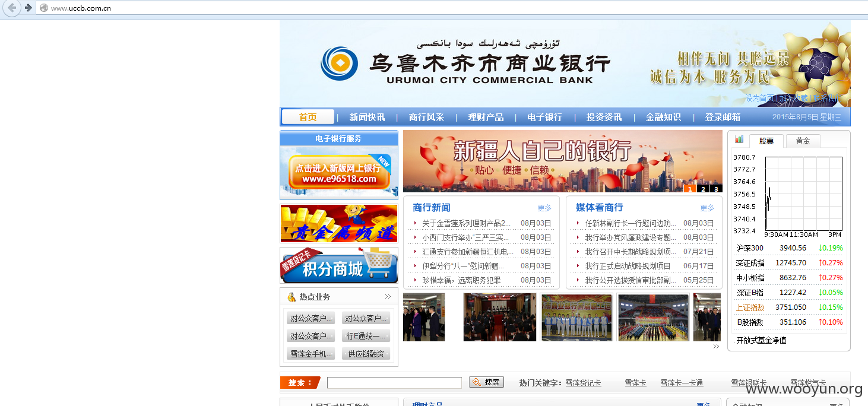868x406 pixels.
Task: Open article 我行正式启动战略规划项目
Action: click(628, 266)
